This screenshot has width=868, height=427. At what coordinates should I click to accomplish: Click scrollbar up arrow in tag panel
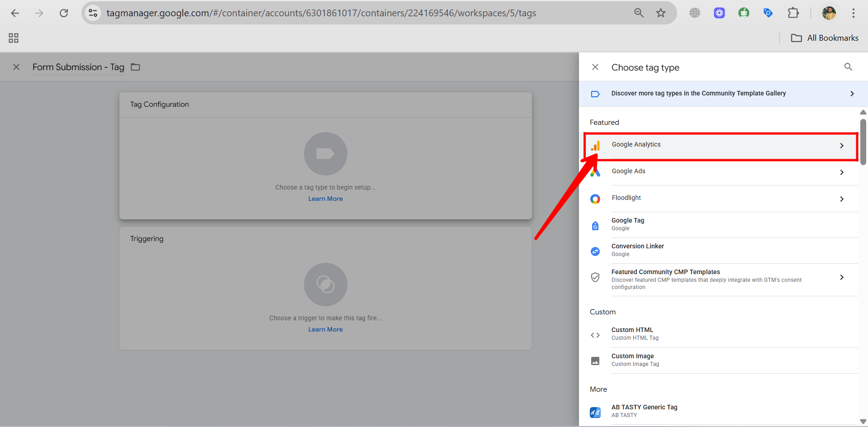point(863,112)
